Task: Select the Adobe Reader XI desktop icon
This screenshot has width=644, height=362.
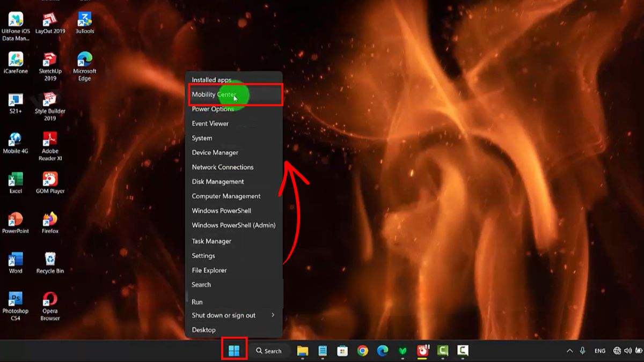Action: pos(50,146)
